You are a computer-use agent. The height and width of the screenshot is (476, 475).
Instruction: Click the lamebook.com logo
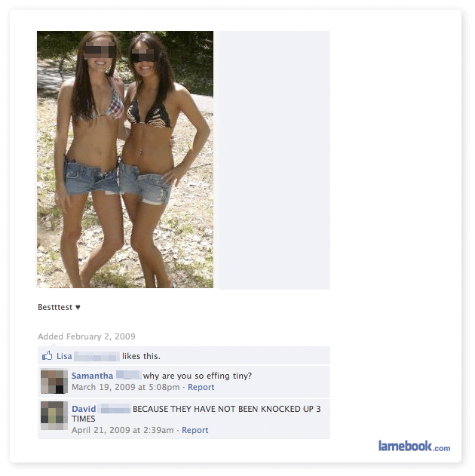click(414, 447)
